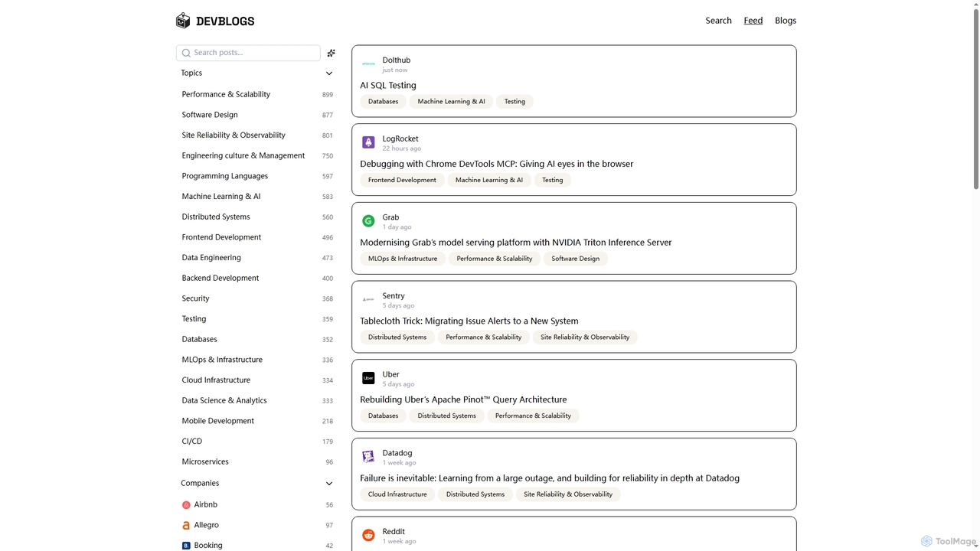Click the magnifier icon in search field
Screen dimensions: 980x551
click(186, 53)
